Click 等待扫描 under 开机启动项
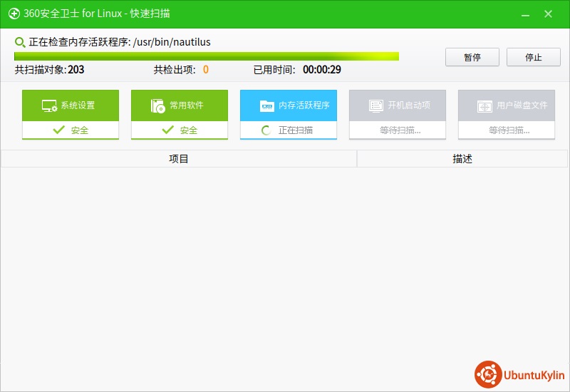The height and width of the screenshot is (392, 570). point(400,130)
